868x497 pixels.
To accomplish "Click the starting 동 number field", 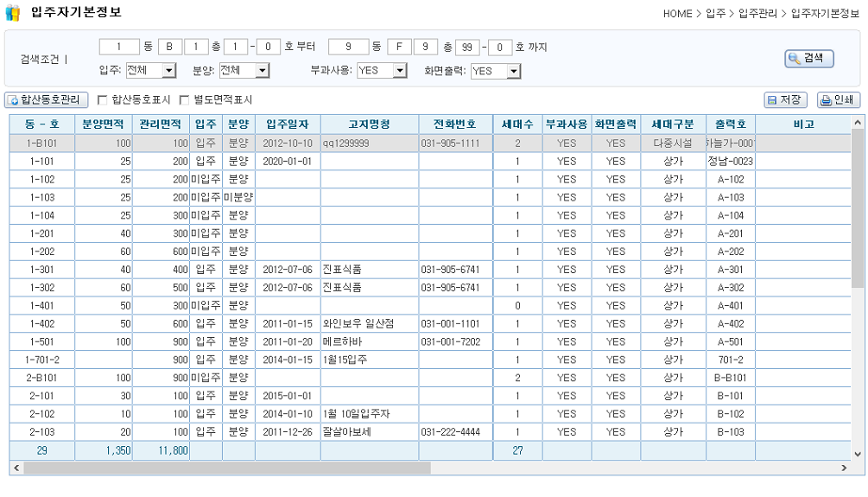I will [x=119, y=47].
